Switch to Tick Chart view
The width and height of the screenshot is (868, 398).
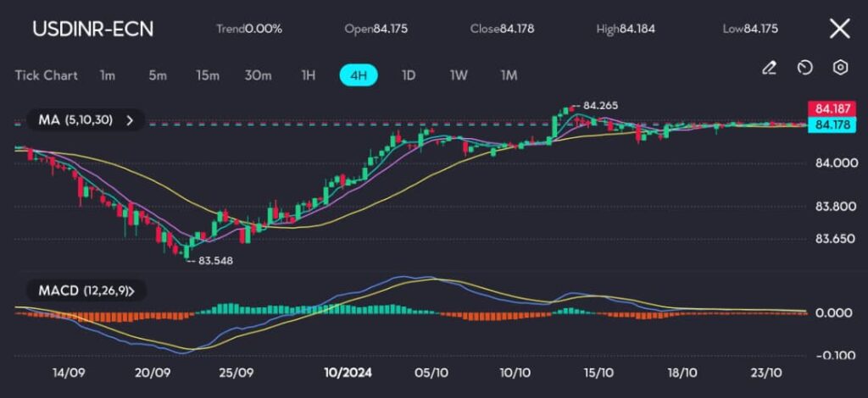click(46, 75)
